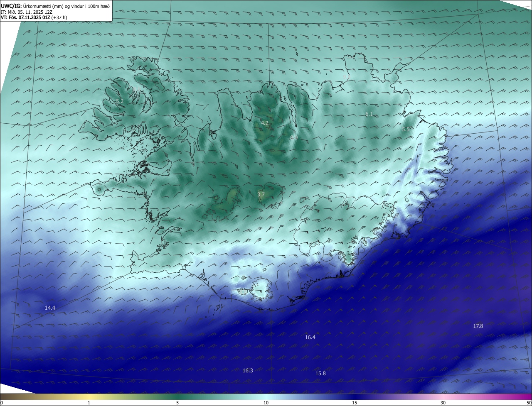Image resolution: width=532 pixels, height=406 pixels.
Task: Click the 15 tick on the color scale
Action: 355,403
